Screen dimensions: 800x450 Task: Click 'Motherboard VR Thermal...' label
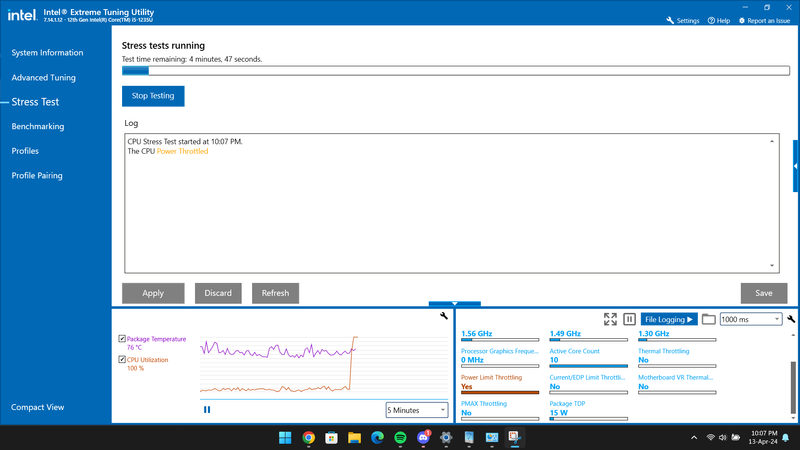click(675, 378)
